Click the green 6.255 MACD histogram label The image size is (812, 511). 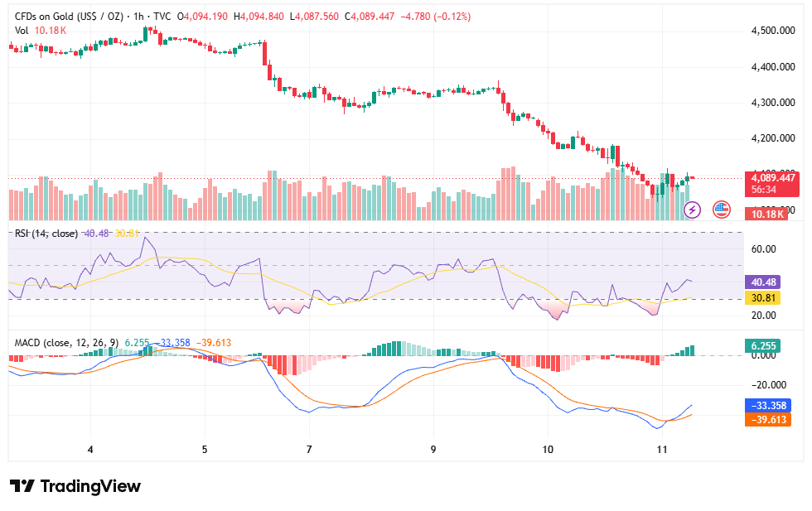pos(763,346)
